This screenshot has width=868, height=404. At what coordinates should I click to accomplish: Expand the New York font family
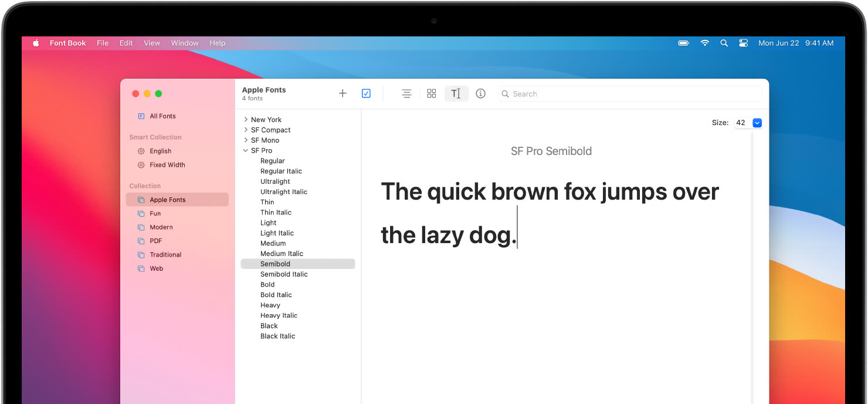point(246,120)
